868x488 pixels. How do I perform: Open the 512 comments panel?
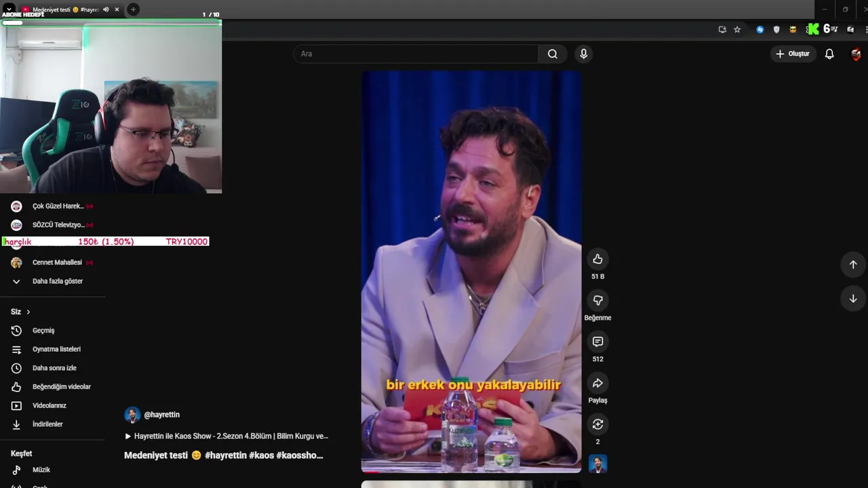(597, 342)
